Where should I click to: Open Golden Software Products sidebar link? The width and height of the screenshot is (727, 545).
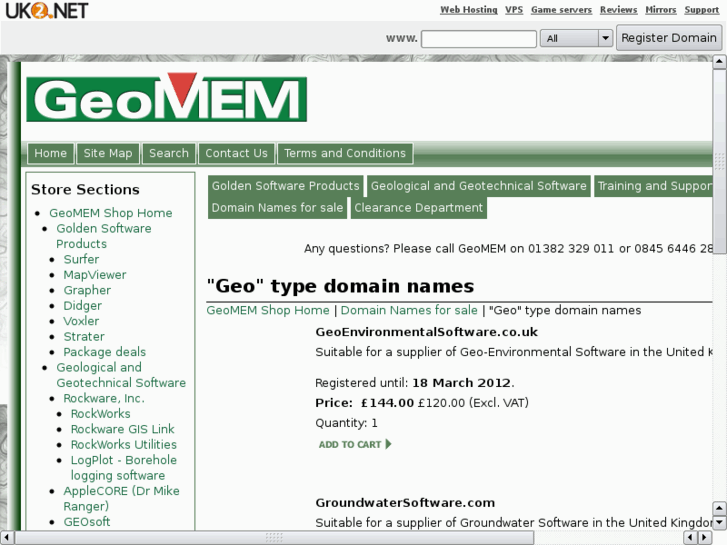point(104,236)
